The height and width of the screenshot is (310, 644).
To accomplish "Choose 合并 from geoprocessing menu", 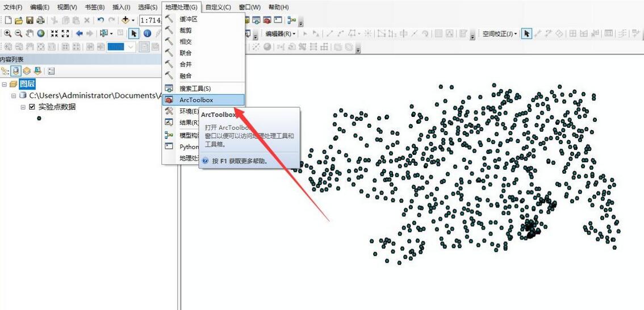I will tap(204, 65).
